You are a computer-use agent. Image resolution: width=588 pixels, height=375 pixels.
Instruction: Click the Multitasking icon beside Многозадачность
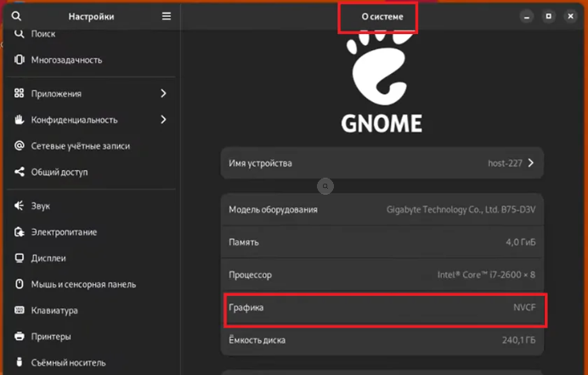click(20, 60)
